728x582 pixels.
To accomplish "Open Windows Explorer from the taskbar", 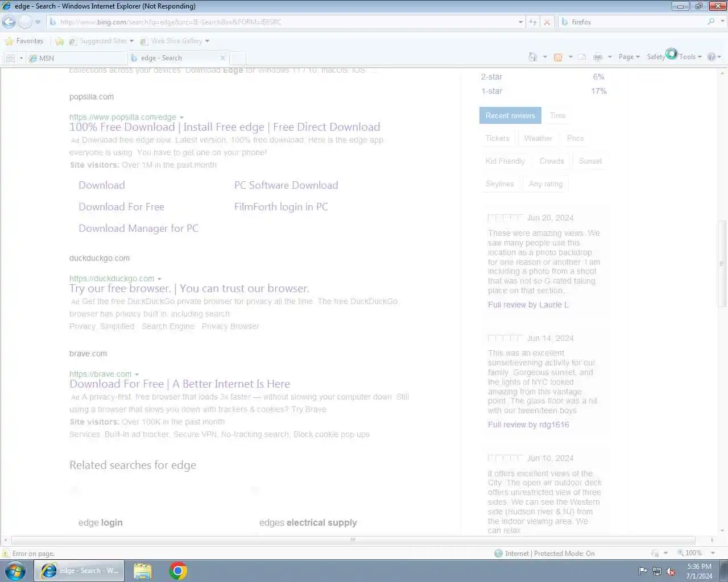I will (x=142, y=571).
